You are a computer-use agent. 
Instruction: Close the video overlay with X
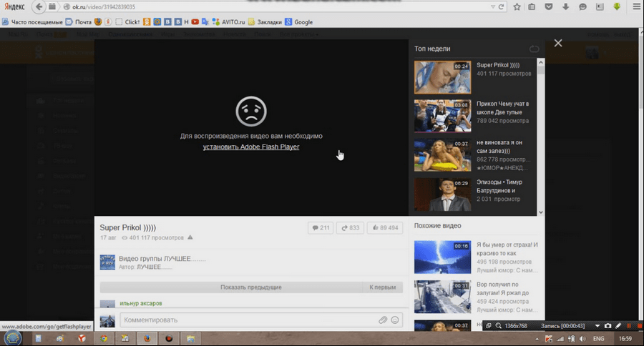click(558, 43)
